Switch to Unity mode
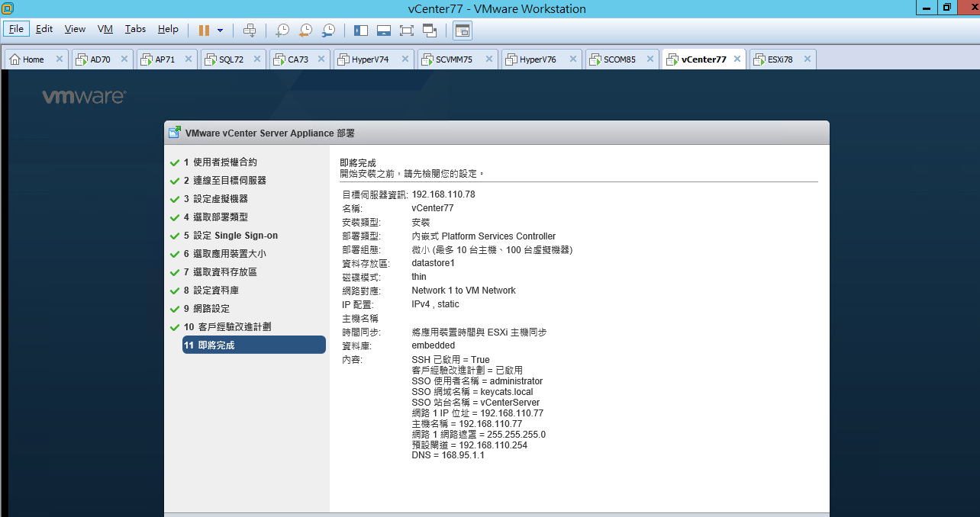Screen dimensions: 980x517 pos(430,30)
